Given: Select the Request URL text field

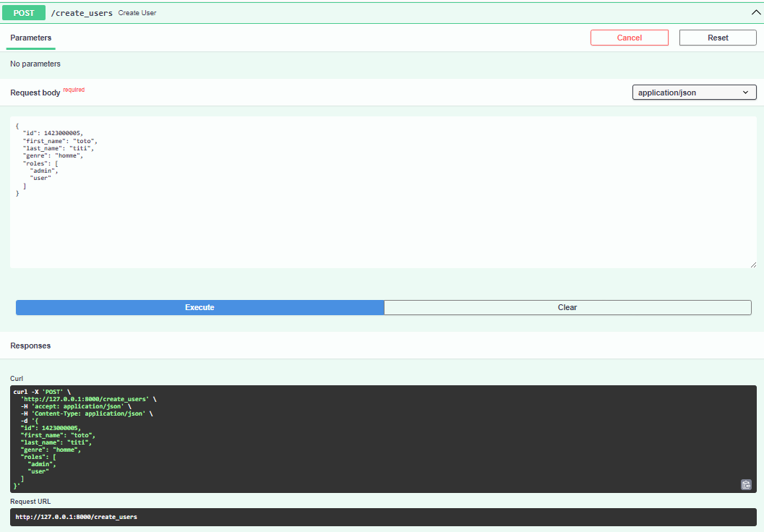Looking at the screenshot, I should click(382, 517).
